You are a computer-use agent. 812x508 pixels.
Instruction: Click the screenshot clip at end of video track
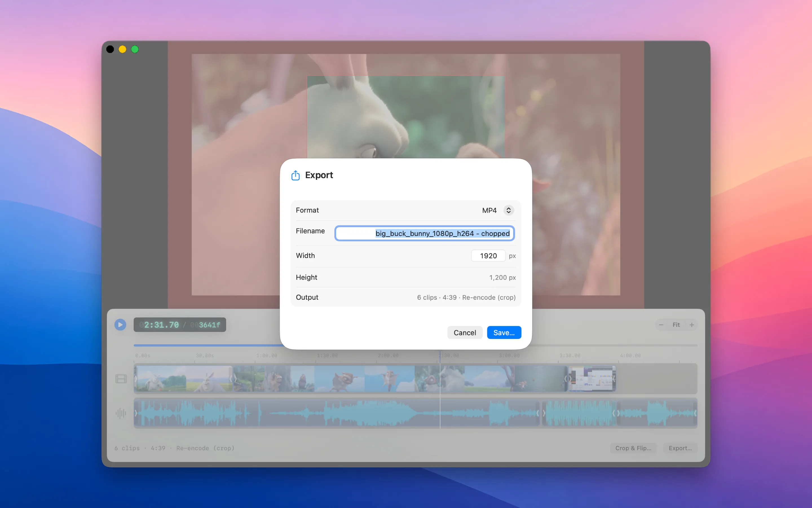pos(592,379)
